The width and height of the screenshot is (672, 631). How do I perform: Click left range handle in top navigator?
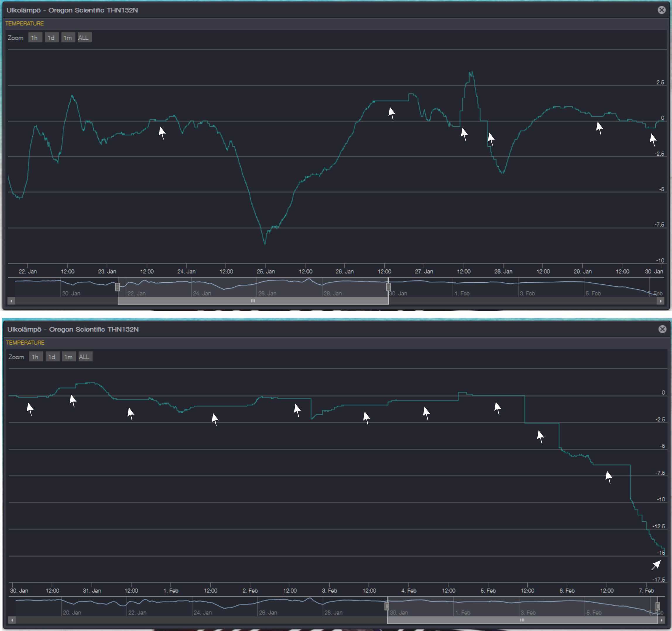[117, 287]
